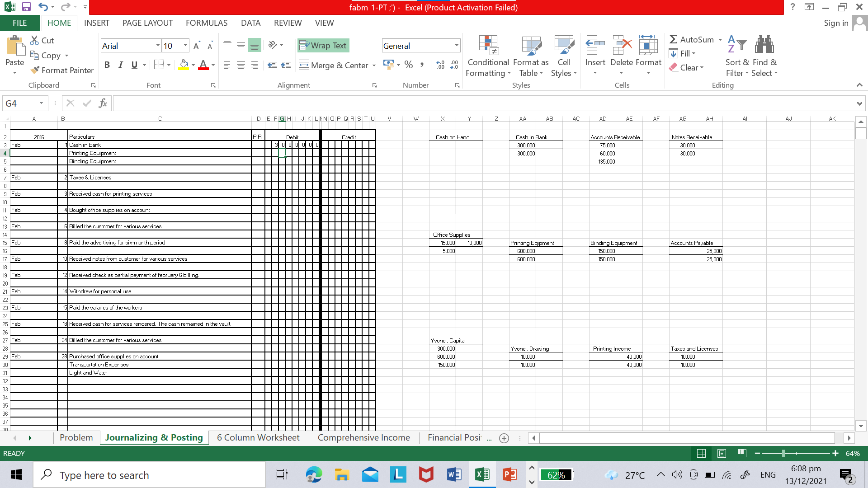
Task: Click the Save icon in quick access toolbar
Action: (26, 7)
